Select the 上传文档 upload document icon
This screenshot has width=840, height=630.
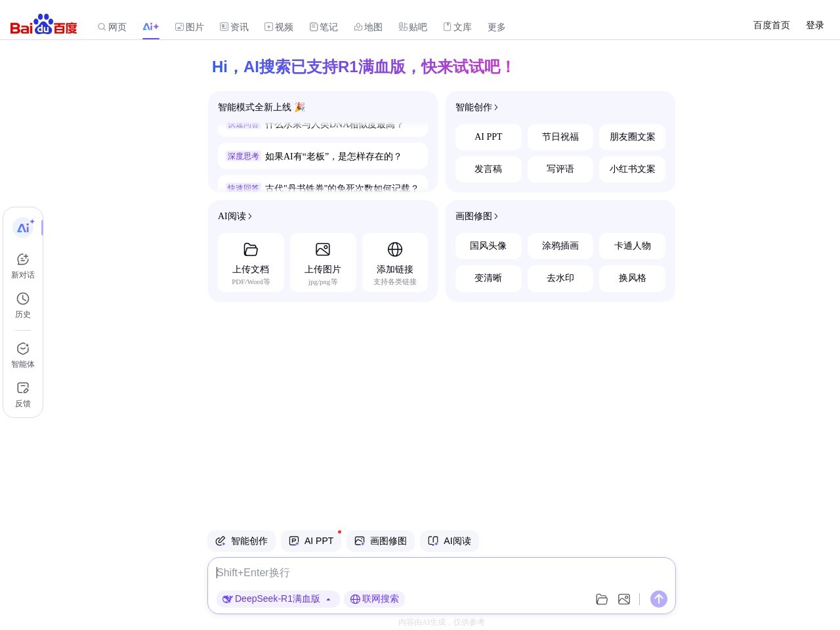(251, 249)
